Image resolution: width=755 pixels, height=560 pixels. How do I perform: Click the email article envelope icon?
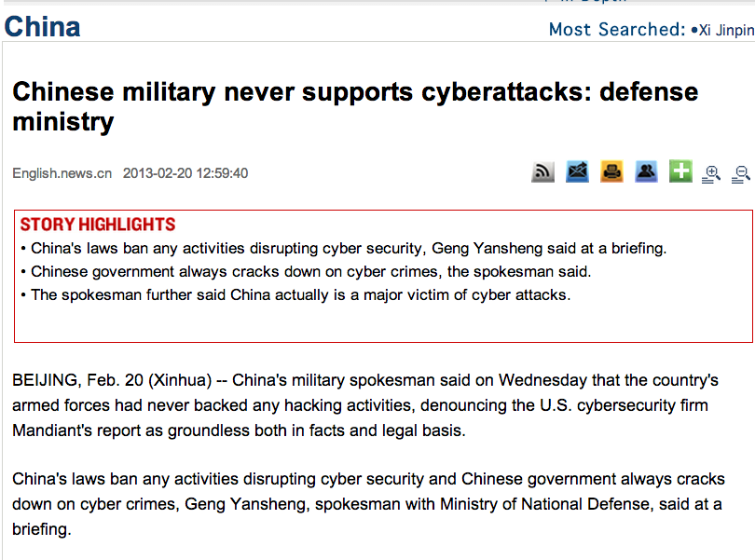578,172
